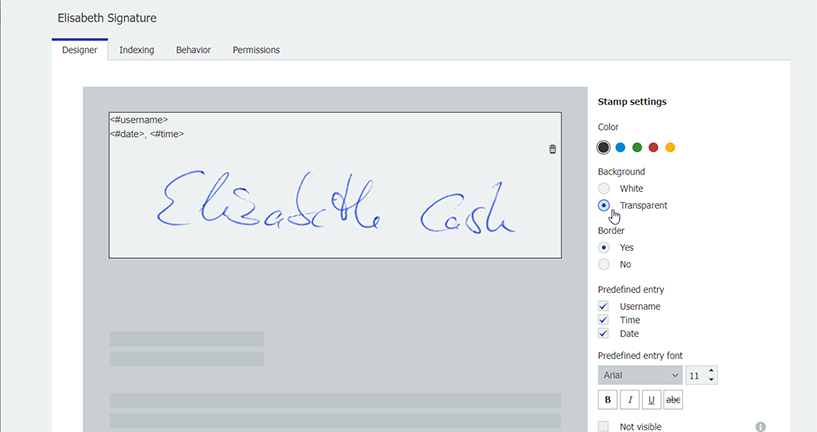
Task: Uncheck the Time predefined entry
Action: click(x=603, y=320)
